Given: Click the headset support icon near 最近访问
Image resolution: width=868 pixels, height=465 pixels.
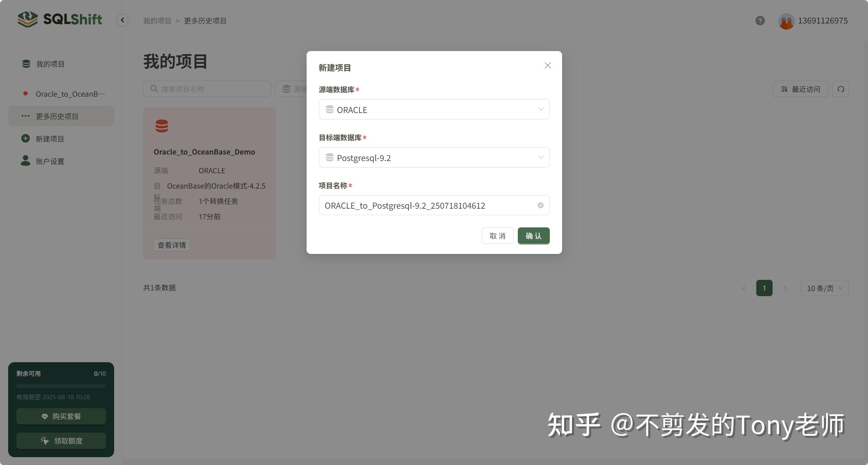Looking at the screenshot, I should coord(841,89).
